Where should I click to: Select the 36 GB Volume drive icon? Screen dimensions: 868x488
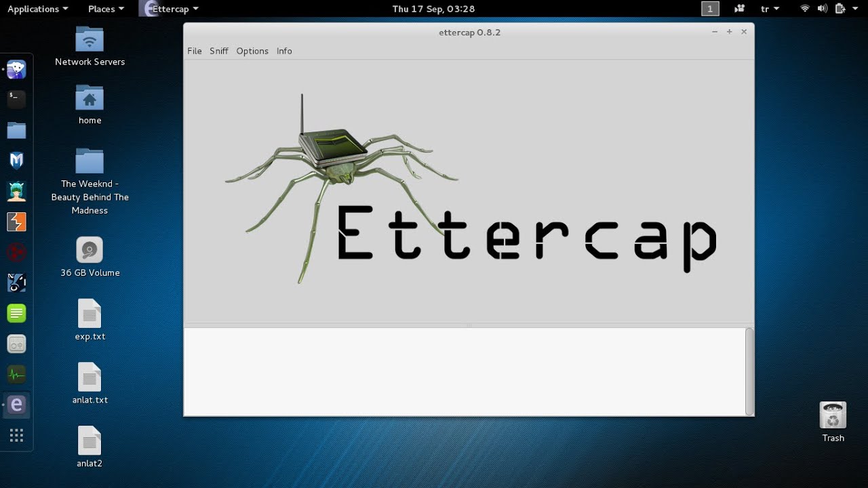90,257
